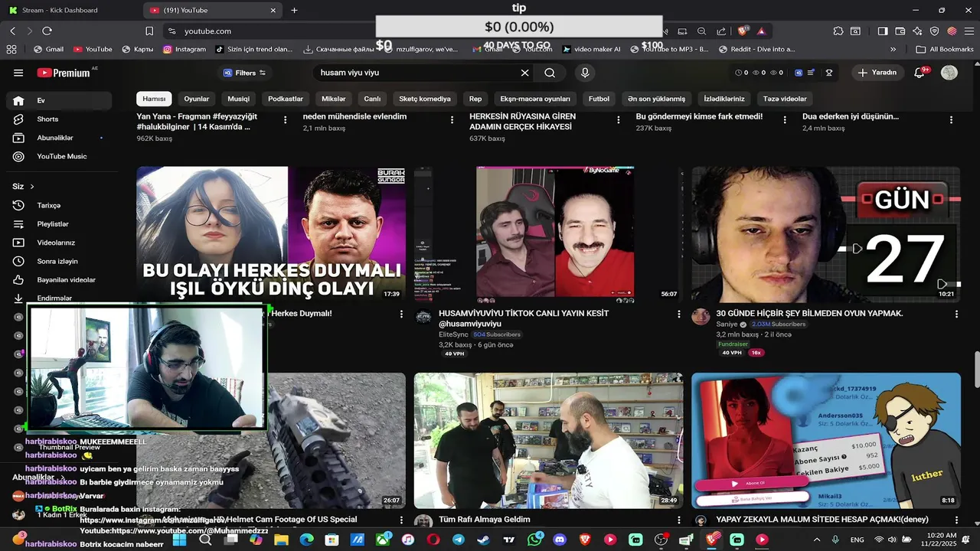The height and width of the screenshot is (551, 980).
Task: Focus the YouTube search box
Action: click(417, 73)
